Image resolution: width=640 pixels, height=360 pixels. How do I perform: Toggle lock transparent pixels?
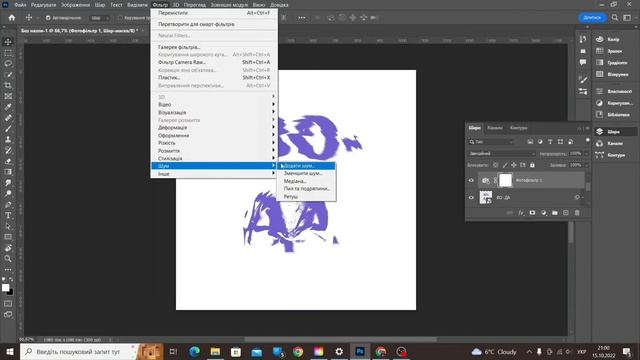point(496,165)
